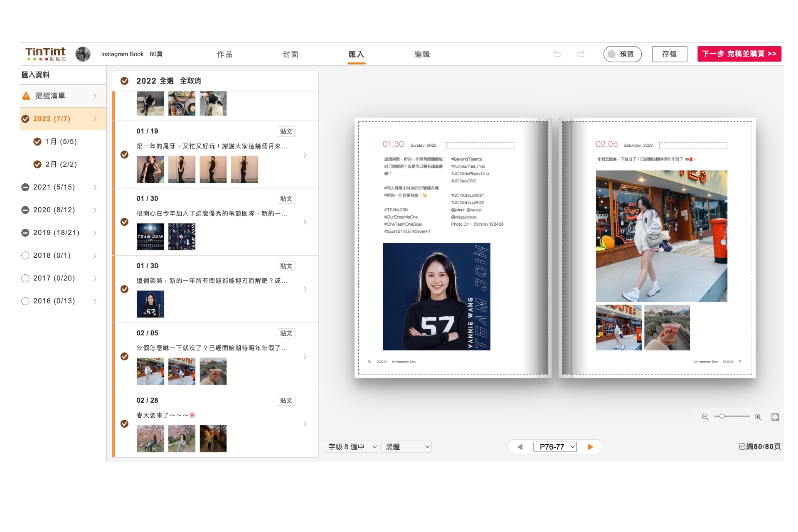Screen dimensions: 798x532
Task: Toggle the 2月 (2/2) checkbox
Action: click(x=37, y=164)
